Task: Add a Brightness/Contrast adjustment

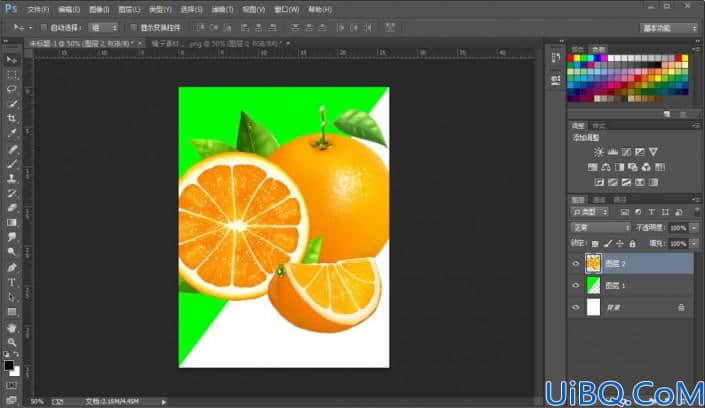Action: coord(598,152)
